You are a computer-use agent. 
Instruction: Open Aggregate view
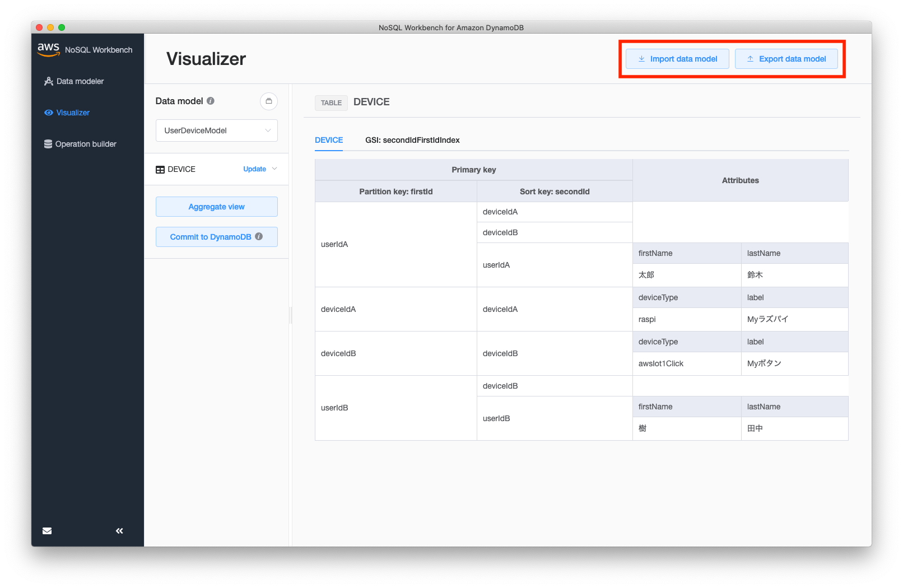(x=216, y=207)
